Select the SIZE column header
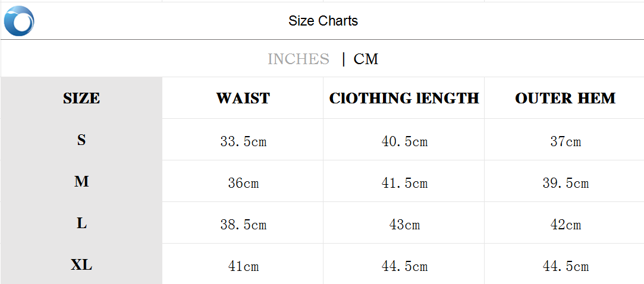 point(81,98)
